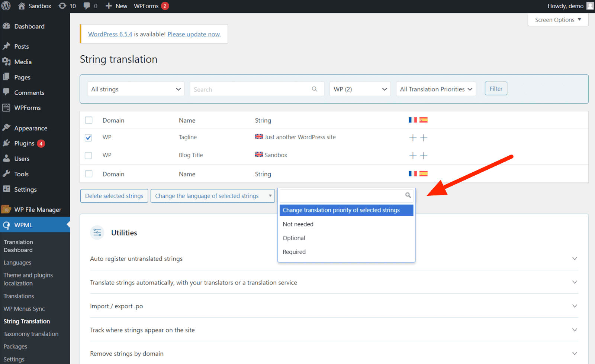Click the strings Search input field
The image size is (595, 364).
(x=257, y=89)
